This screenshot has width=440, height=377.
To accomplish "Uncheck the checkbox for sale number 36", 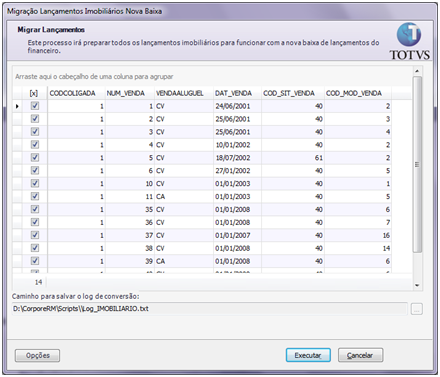I will [x=35, y=222].
